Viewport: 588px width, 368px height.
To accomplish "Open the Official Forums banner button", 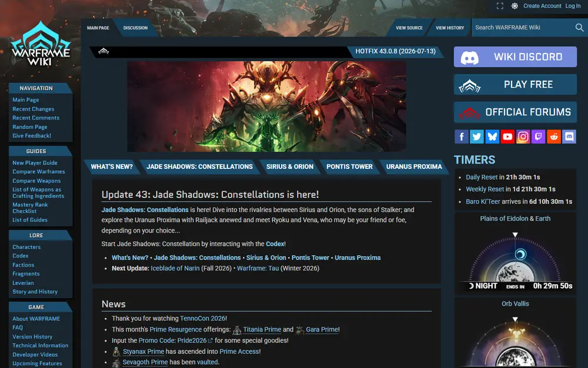I will 515,112.
